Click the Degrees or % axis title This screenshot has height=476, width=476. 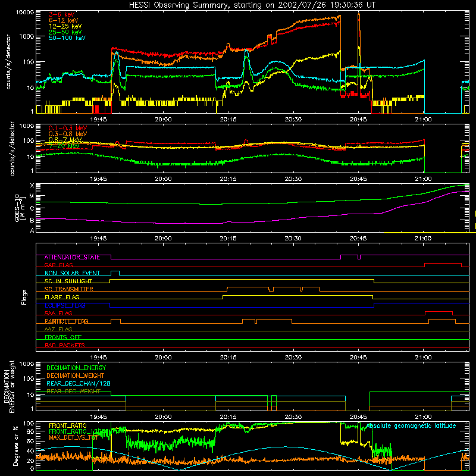pos(15,446)
